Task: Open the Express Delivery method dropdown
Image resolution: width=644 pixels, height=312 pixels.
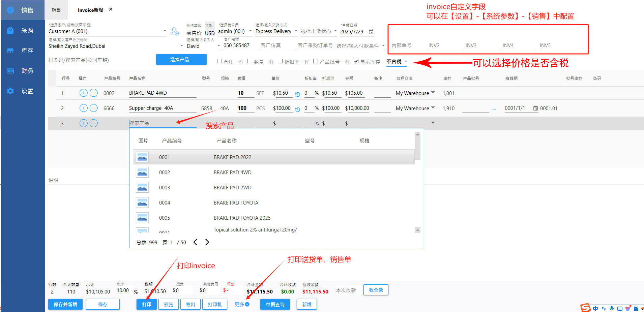Action: pos(296,31)
